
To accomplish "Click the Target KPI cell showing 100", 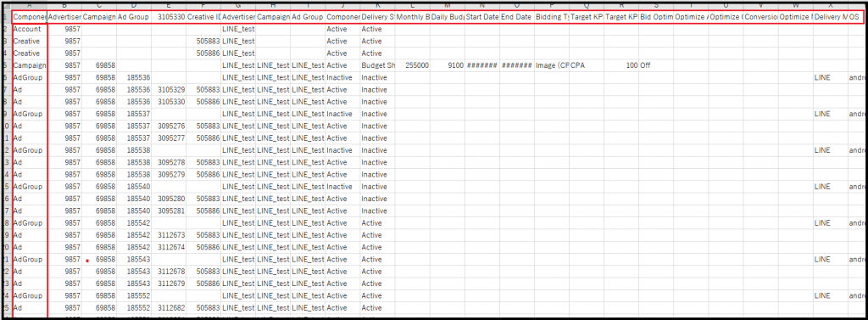I will [x=621, y=65].
